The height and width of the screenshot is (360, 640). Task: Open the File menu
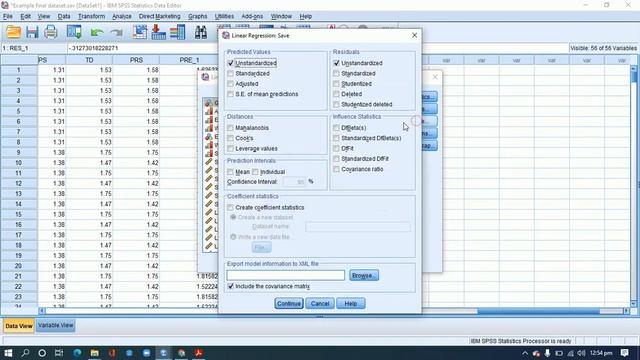tap(8, 16)
